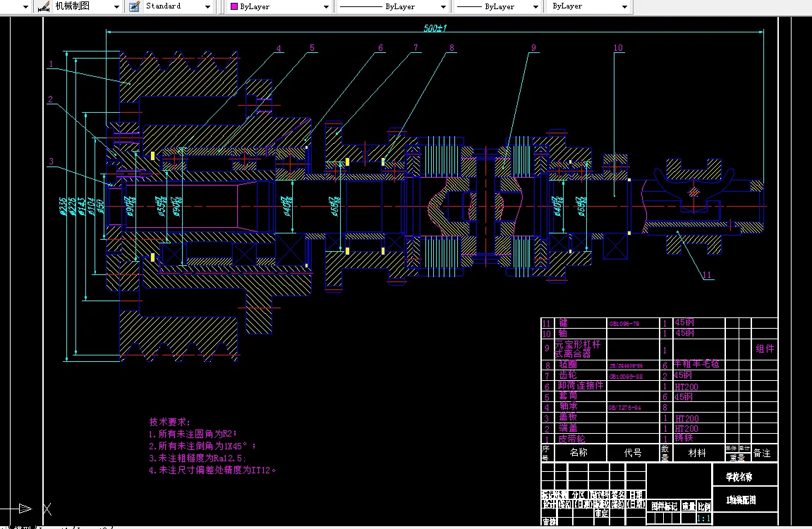Select note 1 所有未注圆角为R2

193,434
